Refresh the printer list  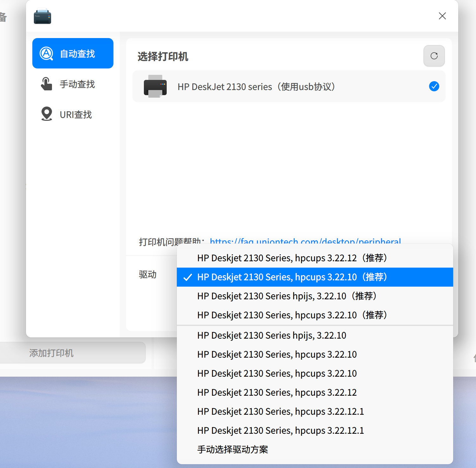434,56
